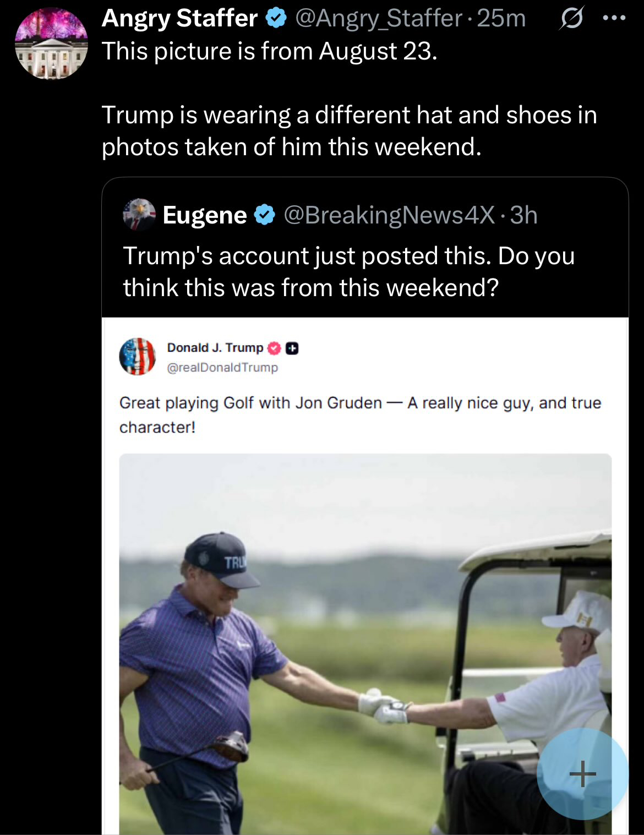The image size is (644, 835).
Task: Tap the 3h timestamp on the quoted post
Action: pyautogui.click(x=523, y=215)
